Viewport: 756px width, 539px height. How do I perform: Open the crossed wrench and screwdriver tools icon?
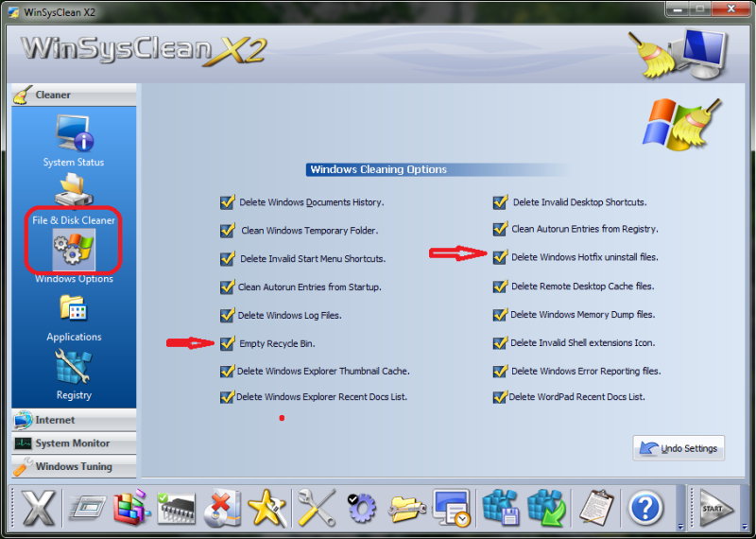317,508
